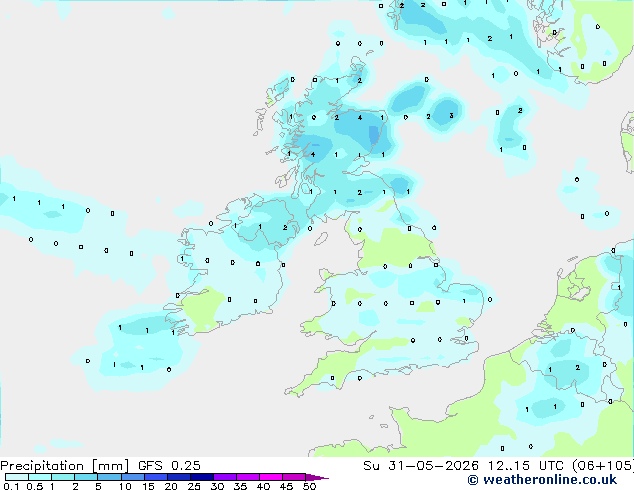Screen dimensions: 634x490
Task: Click the 35–40 mm magenta legend box
Action: pos(248,477)
